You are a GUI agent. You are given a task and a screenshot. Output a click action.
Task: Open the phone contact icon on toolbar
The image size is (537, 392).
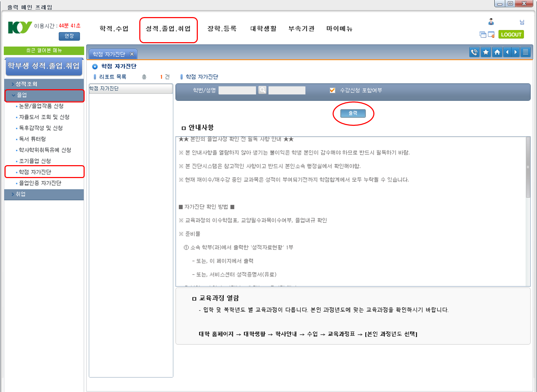(474, 52)
